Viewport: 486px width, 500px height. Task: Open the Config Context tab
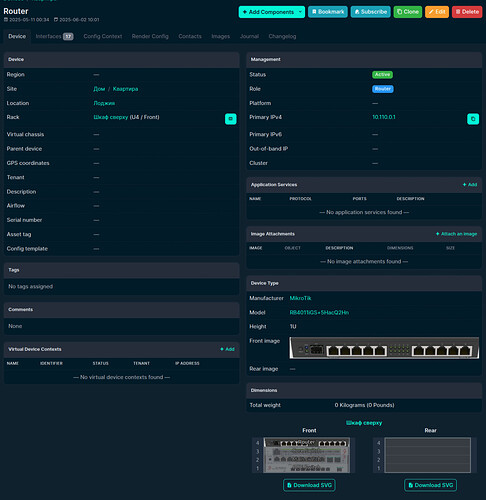point(103,36)
